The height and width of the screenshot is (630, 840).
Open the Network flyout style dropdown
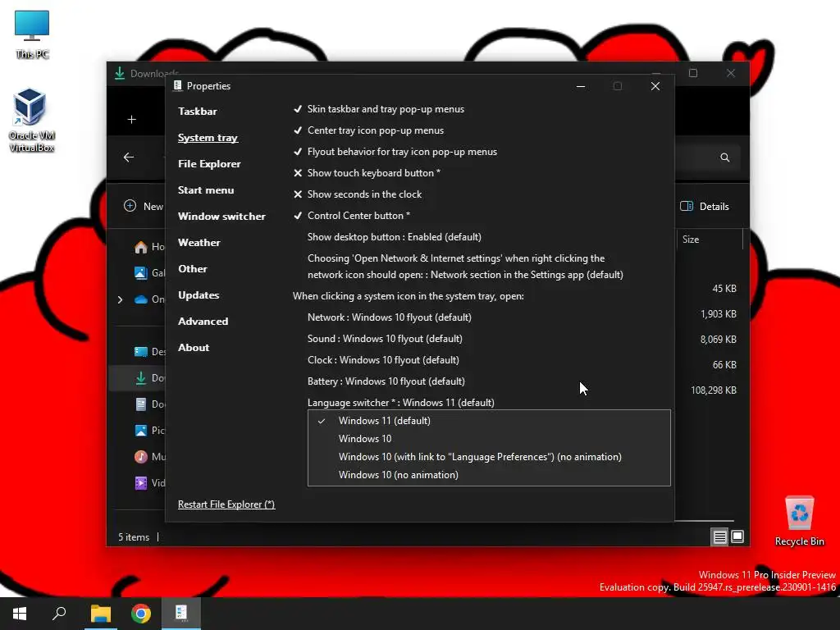[x=390, y=317]
